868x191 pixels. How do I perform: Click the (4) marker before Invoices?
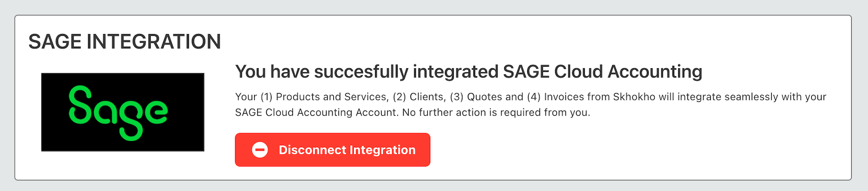[534, 97]
